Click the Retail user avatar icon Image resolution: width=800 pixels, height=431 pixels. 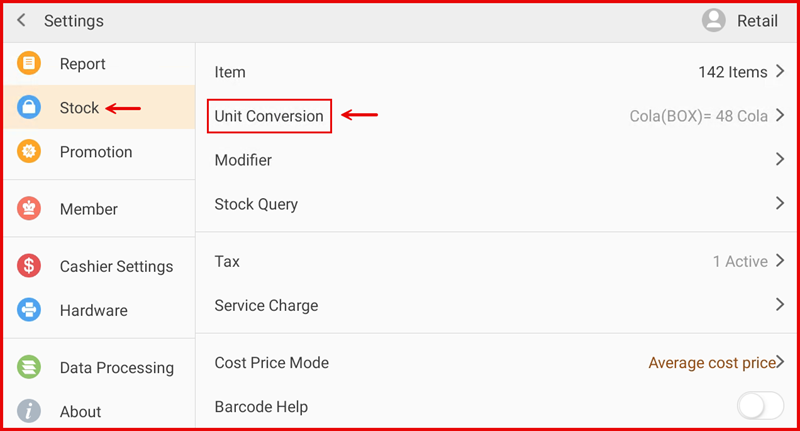(x=713, y=20)
